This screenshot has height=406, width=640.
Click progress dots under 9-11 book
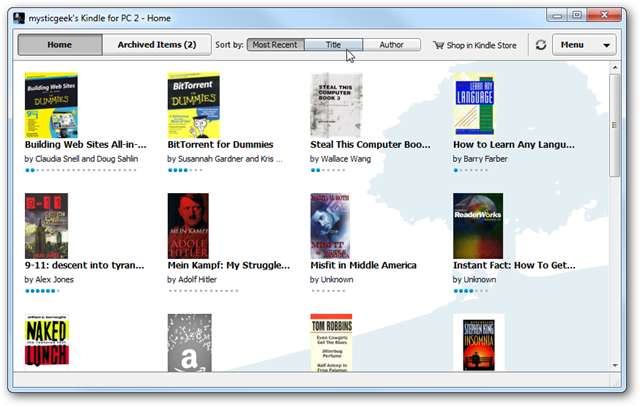42,291
